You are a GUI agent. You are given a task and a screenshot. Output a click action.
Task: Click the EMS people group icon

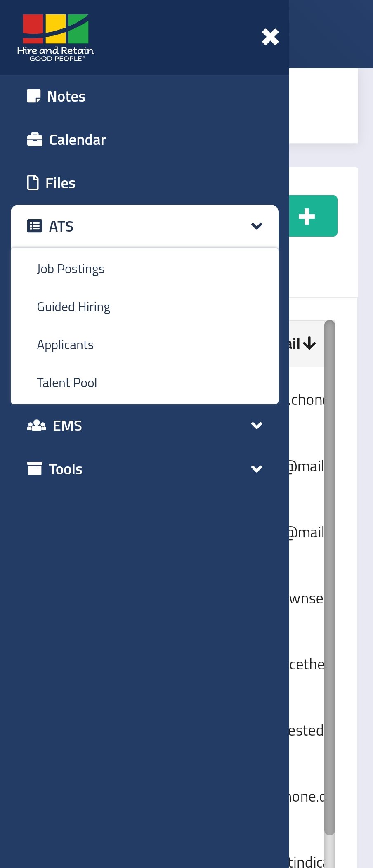pos(36,426)
